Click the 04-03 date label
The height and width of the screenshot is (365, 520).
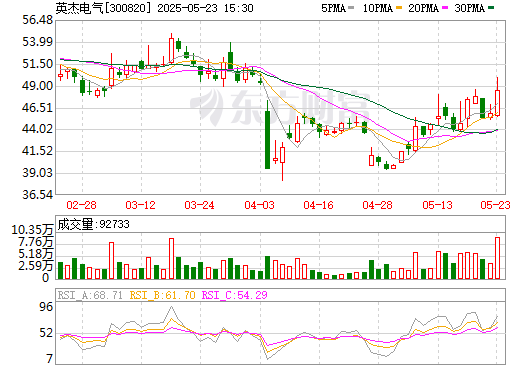pyautogui.click(x=259, y=205)
